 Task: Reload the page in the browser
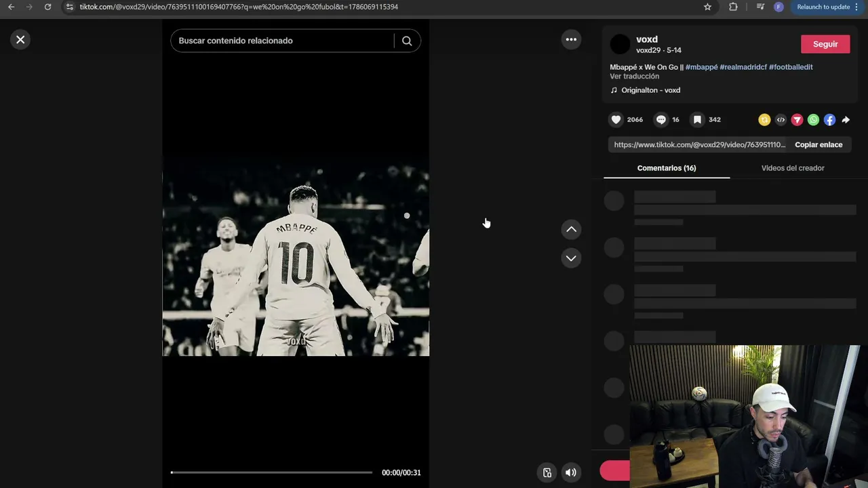click(x=47, y=7)
